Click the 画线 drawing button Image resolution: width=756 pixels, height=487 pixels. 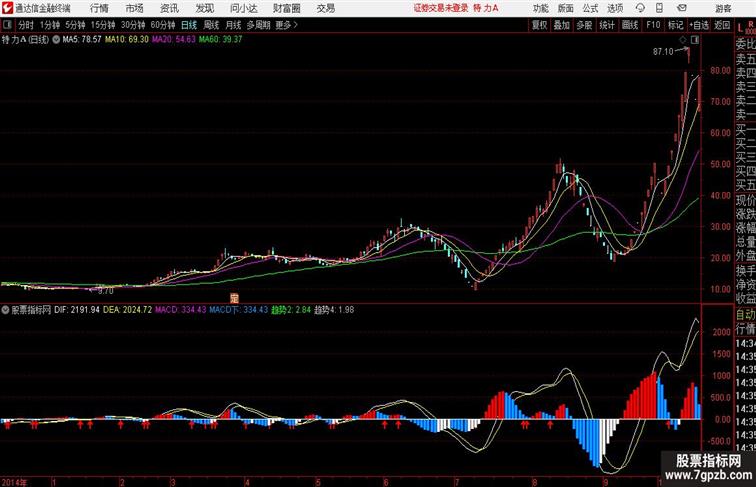pos(630,25)
